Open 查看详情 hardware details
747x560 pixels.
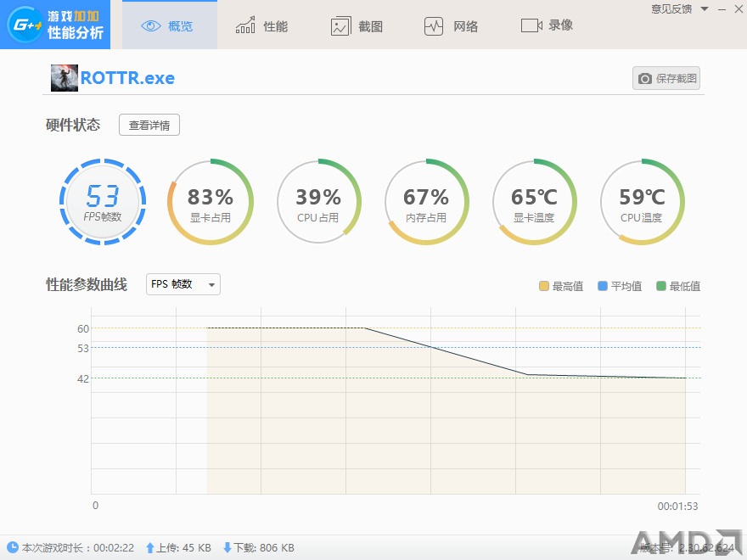point(149,125)
